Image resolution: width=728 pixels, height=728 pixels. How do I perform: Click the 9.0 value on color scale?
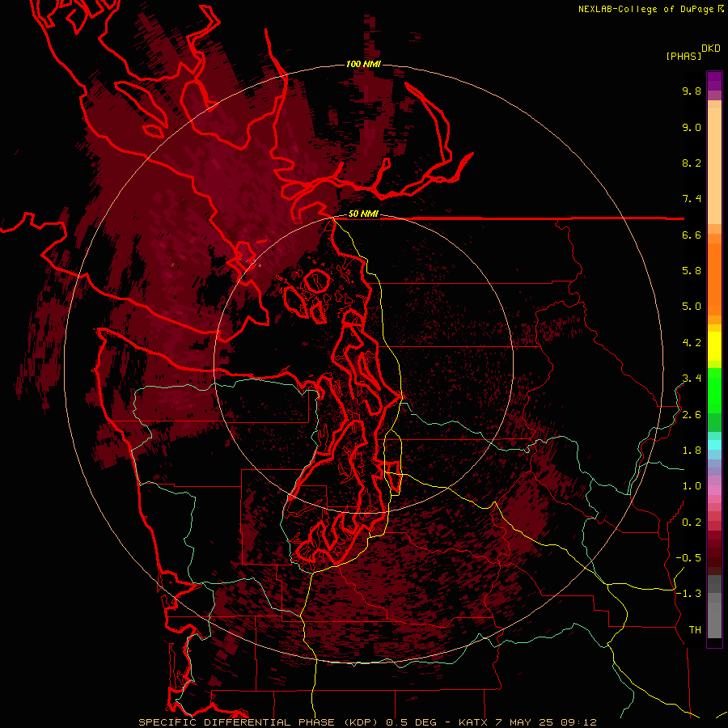(x=692, y=128)
